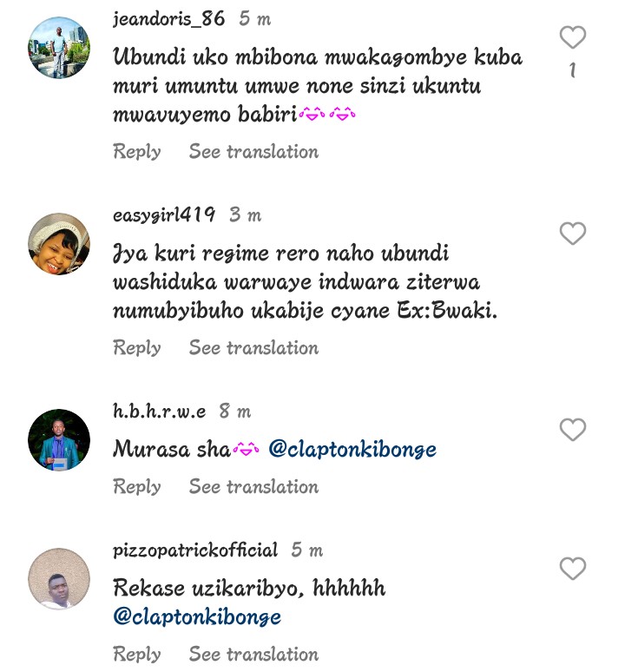
Task: See translation of easygirl419's comment
Action: tap(253, 348)
